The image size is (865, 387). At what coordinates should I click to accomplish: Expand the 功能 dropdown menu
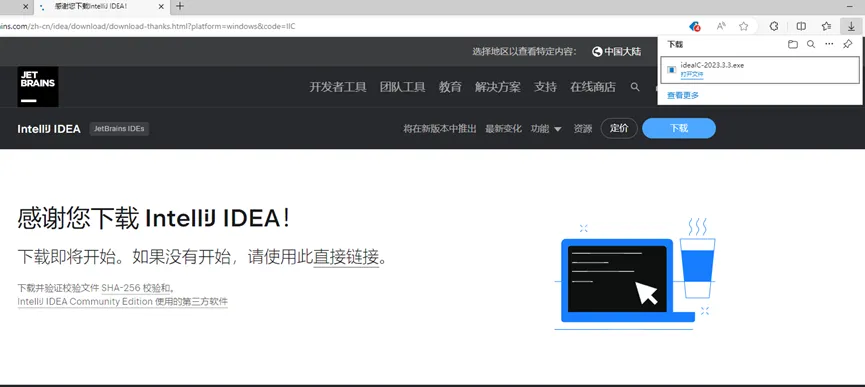[x=546, y=128]
